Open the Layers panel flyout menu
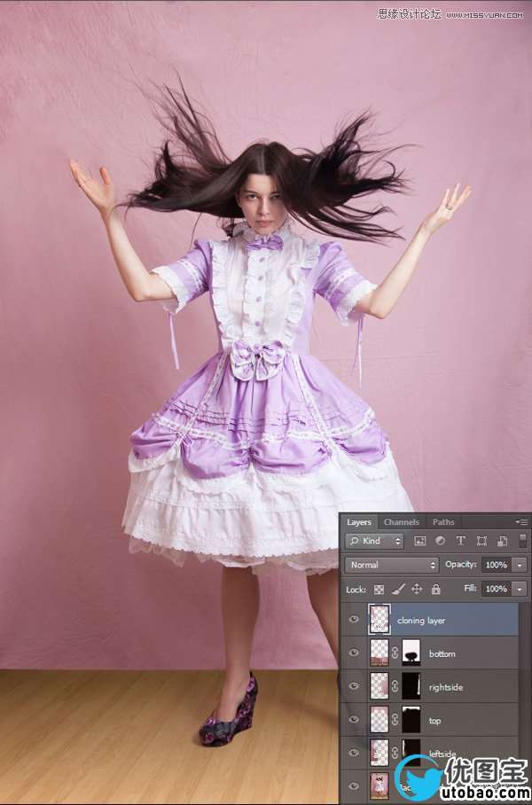The image size is (532, 805). click(521, 522)
